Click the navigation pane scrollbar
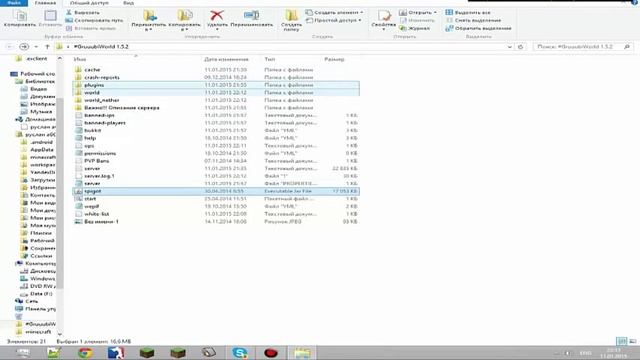 60,194
